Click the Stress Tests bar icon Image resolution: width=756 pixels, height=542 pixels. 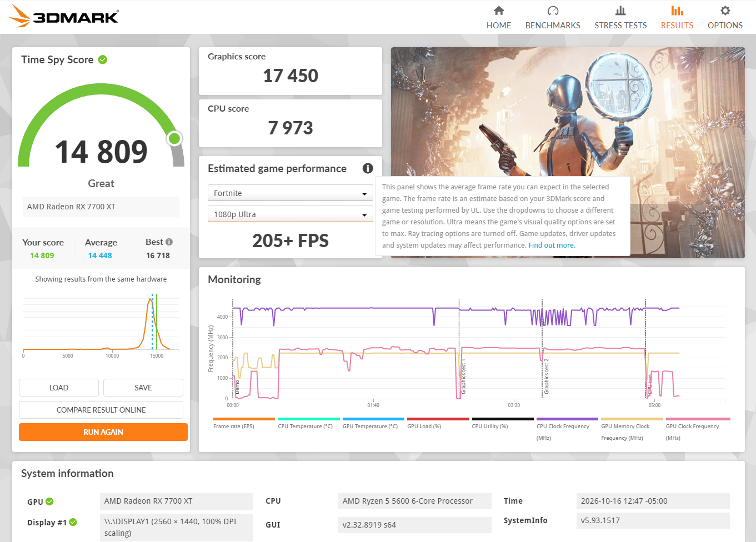point(620,11)
